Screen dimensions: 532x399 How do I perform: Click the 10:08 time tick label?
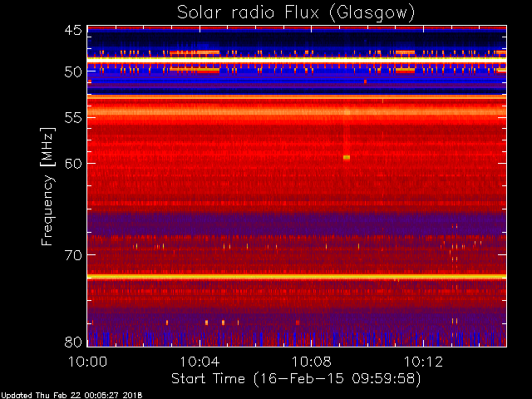312,362
